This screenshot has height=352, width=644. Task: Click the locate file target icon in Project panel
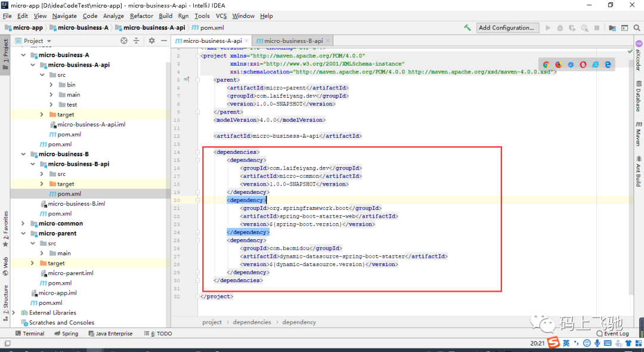(x=124, y=41)
